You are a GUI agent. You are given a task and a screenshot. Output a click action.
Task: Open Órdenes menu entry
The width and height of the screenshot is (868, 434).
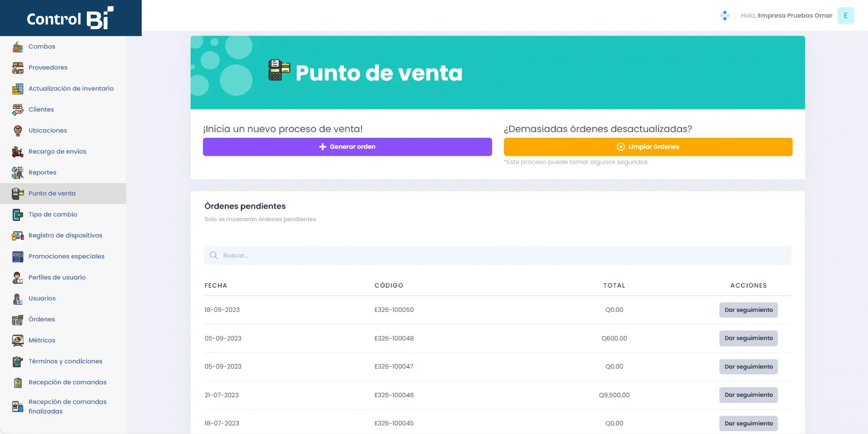pyautogui.click(x=42, y=319)
